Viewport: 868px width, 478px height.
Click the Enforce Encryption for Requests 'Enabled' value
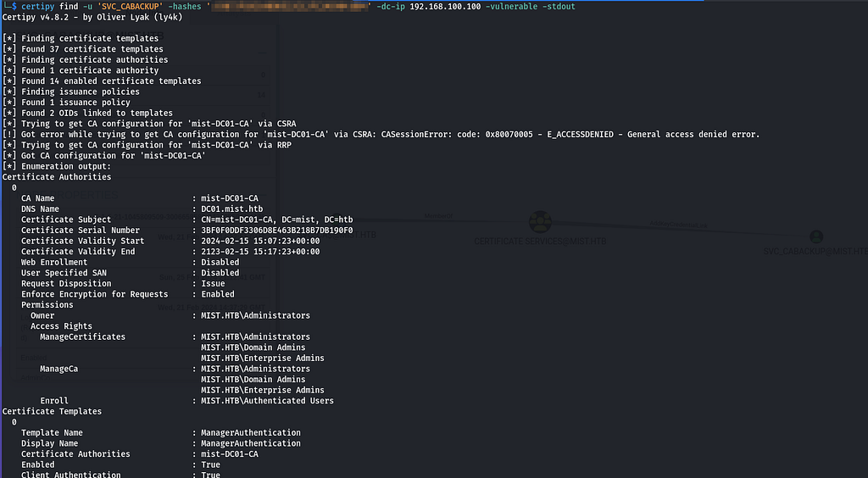pyautogui.click(x=218, y=294)
